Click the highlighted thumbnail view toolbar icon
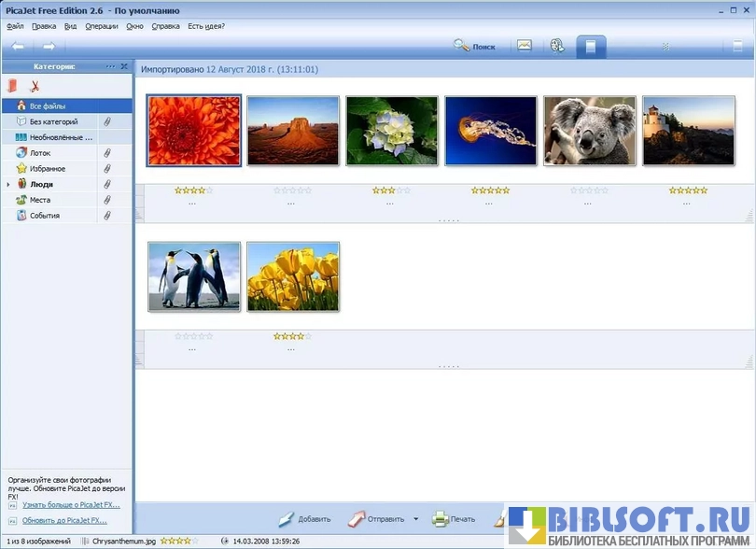Viewport: 756px width, 549px height. tap(590, 47)
